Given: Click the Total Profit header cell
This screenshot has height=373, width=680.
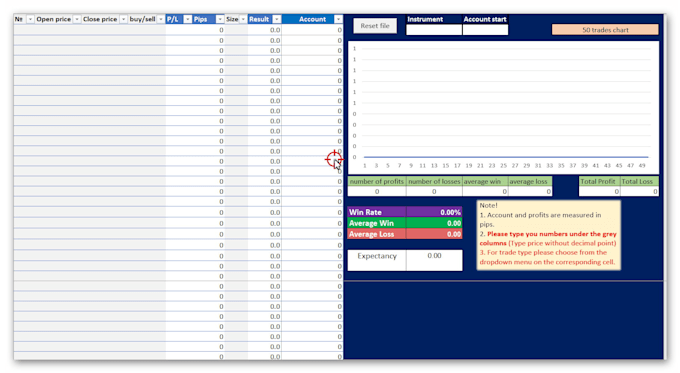Looking at the screenshot, I should click(x=599, y=181).
